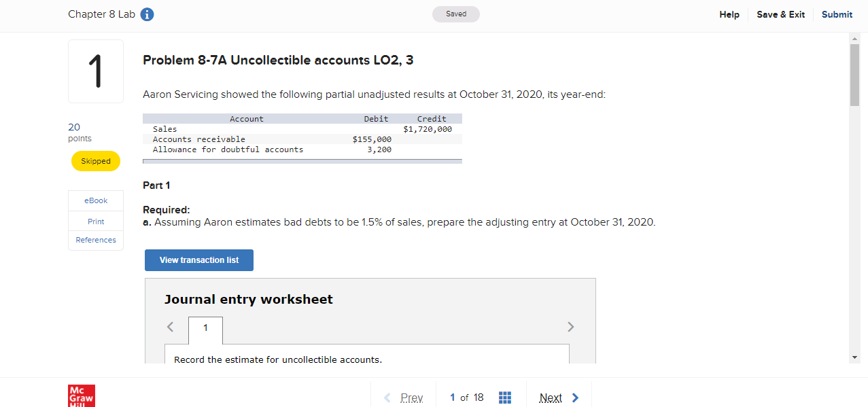Click Save & Exit
Viewport: 868px width, 407px height.
780,14
